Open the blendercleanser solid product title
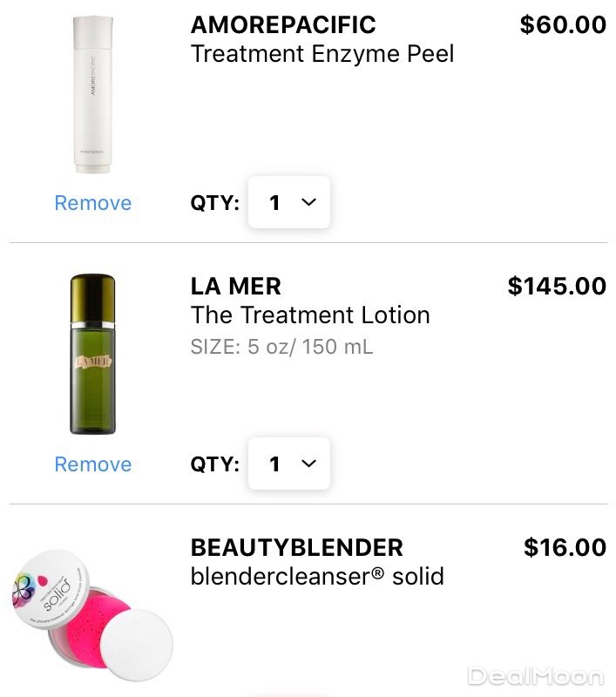The height and width of the screenshot is (697, 616). point(317,576)
